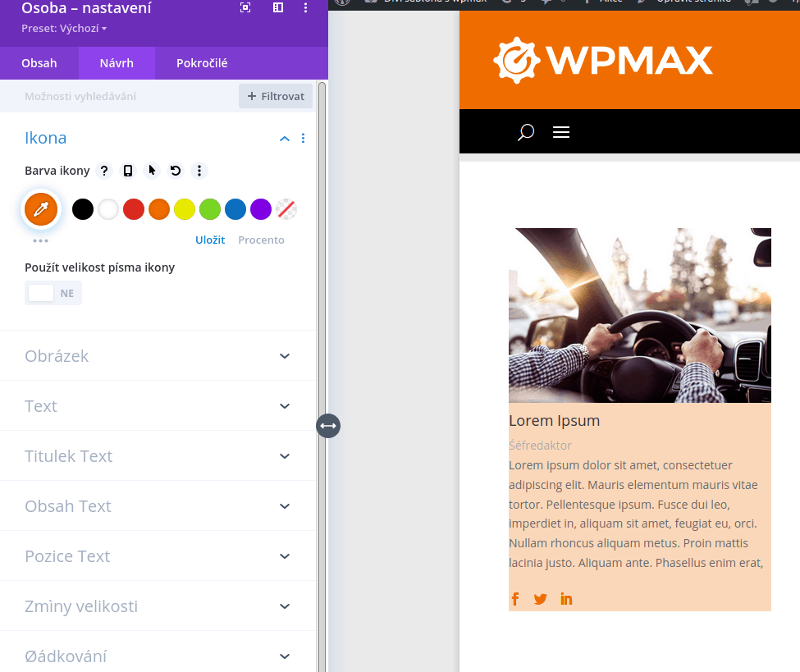Screen dimensions: 800x672
Task: Open the hamburger menu in header
Action: coord(561,132)
